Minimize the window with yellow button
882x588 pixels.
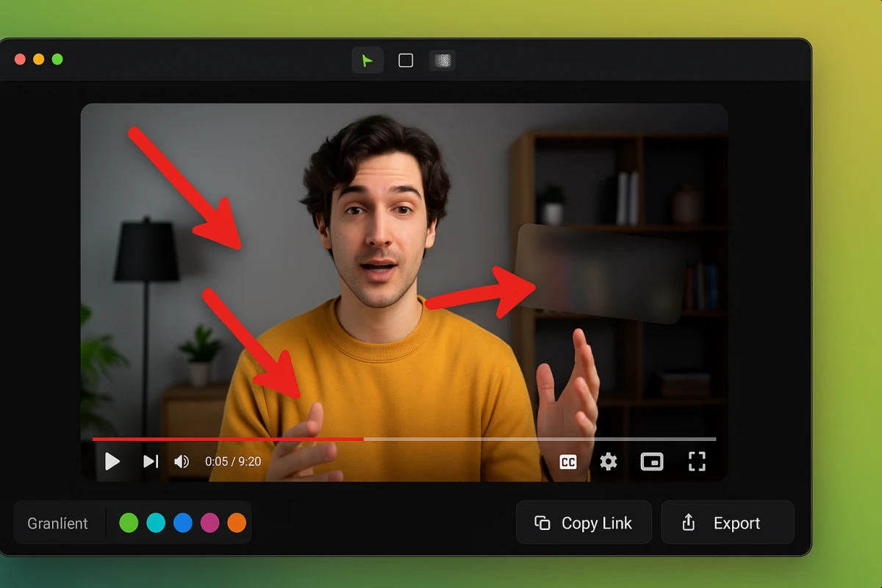click(39, 60)
